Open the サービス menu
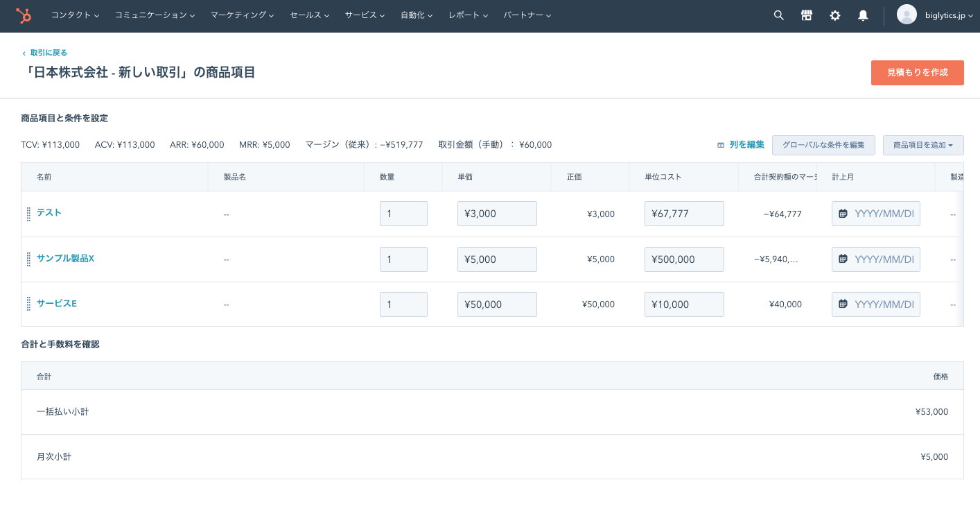Screen dimensions: 980x523 click(365, 15)
